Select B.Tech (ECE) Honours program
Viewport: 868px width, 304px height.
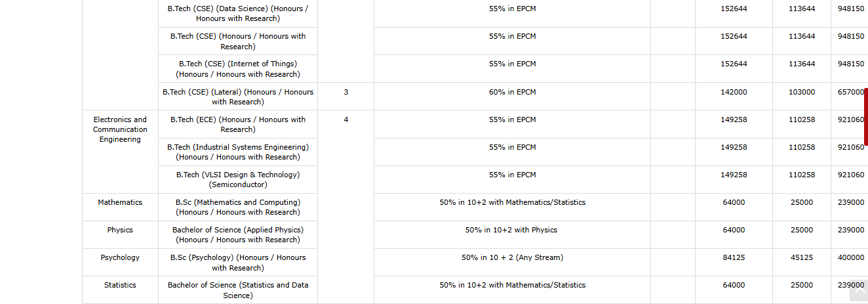click(238, 124)
